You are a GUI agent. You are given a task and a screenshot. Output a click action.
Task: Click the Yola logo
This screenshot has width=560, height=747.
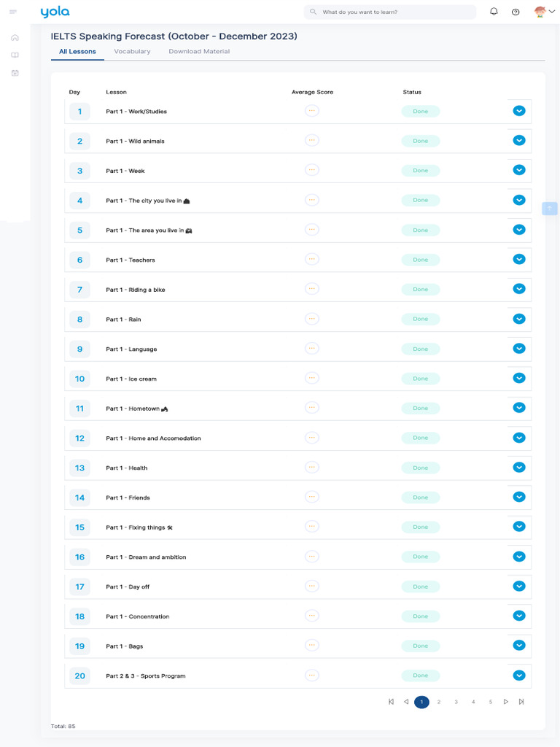tap(55, 12)
